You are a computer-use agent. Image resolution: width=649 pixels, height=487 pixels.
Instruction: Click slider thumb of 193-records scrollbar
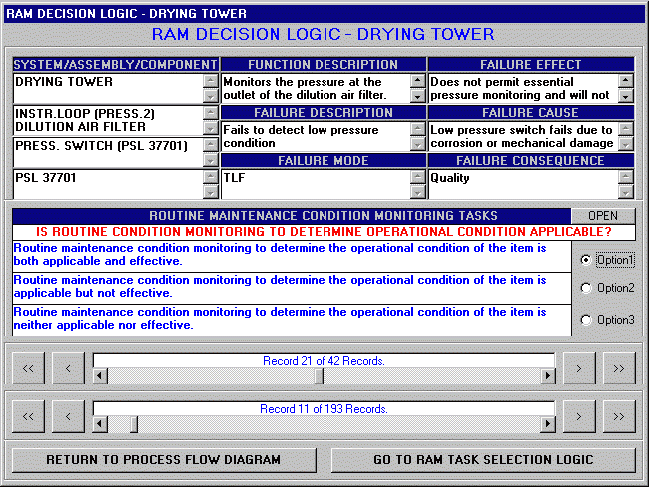pyautogui.click(x=134, y=424)
